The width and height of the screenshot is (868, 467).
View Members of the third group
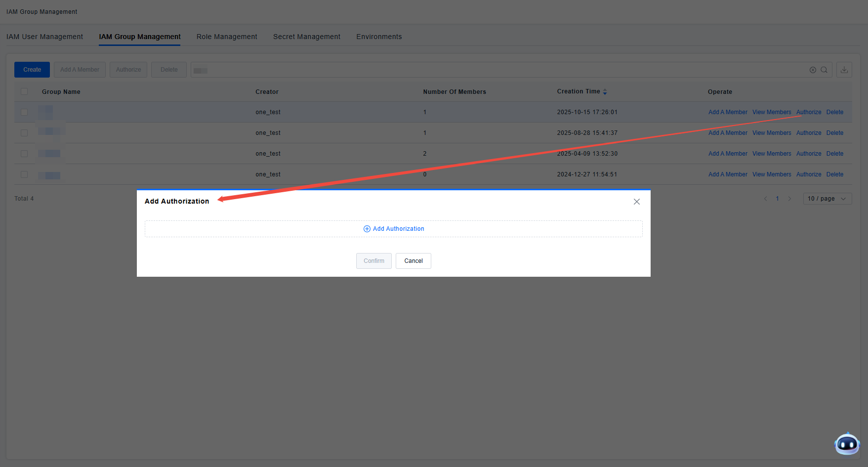pyautogui.click(x=772, y=154)
